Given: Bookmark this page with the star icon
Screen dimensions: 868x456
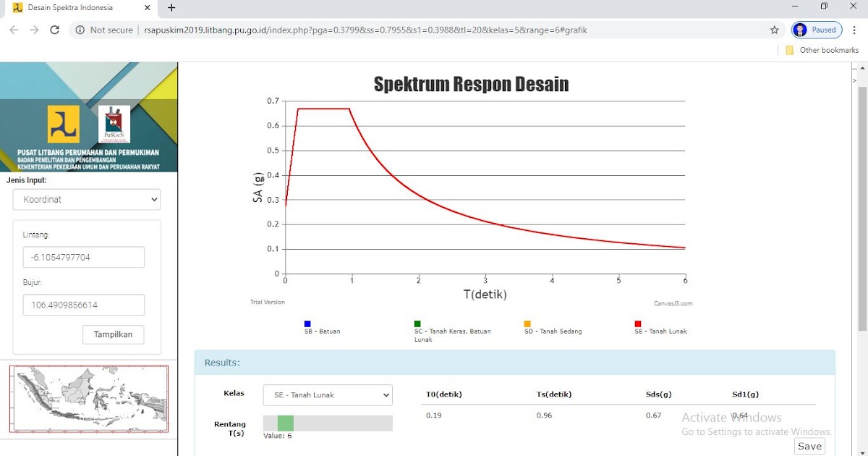Looking at the screenshot, I should coord(775,30).
